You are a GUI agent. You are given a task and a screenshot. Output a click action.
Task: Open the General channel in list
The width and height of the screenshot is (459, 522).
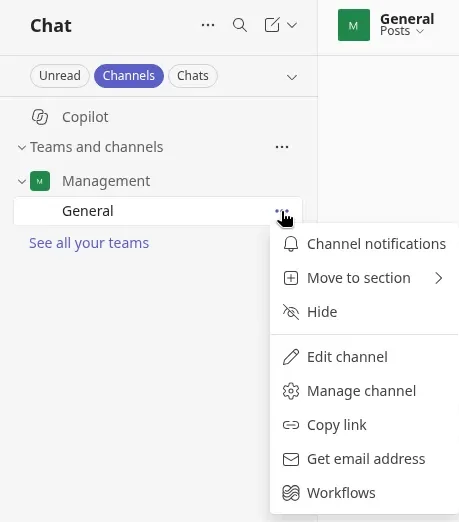[158, 211]
